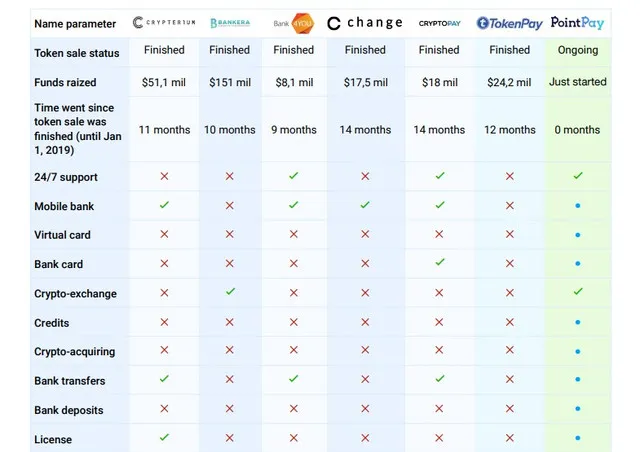This screenshot has width=640, height=452.
Task: Click the Bankera logo
Action: point(230,23)
